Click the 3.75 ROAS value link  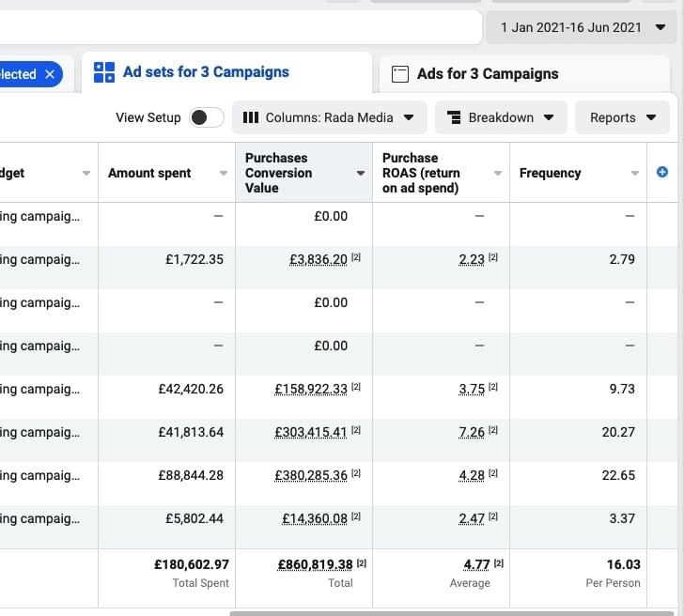click(471, 389)
